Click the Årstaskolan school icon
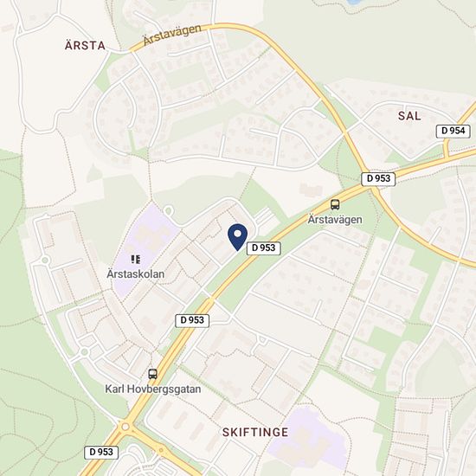 135,260
